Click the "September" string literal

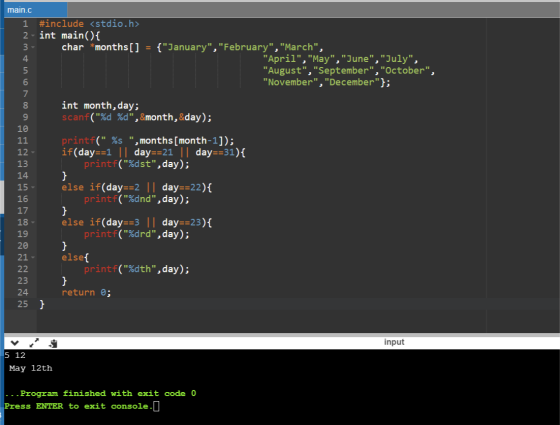(x=344, y=71)
